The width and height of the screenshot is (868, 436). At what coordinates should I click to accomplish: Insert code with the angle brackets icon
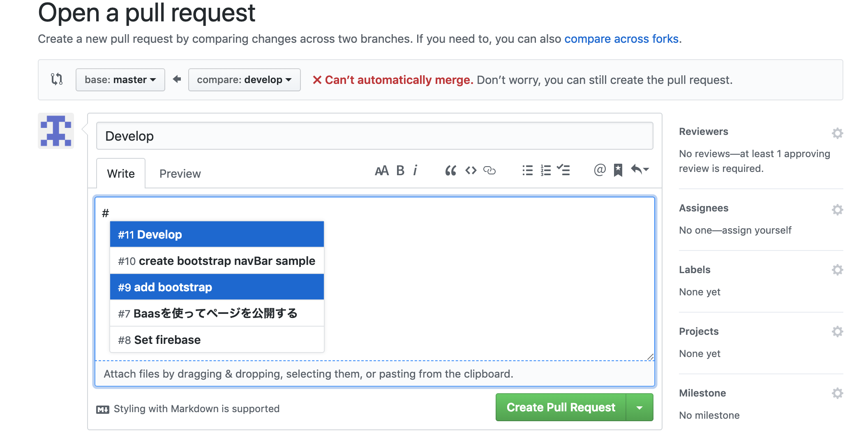tap(471, 170)
